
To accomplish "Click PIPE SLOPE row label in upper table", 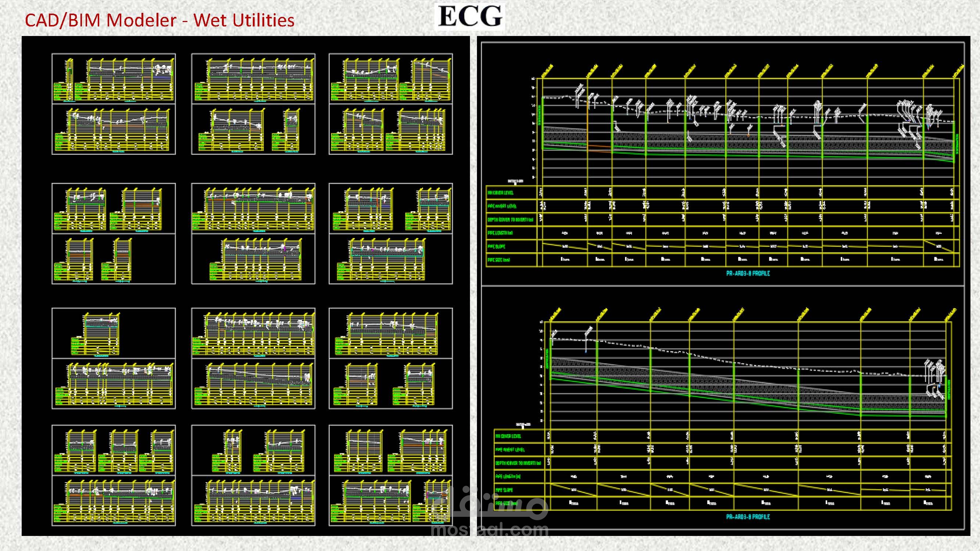I will tap(496, 246).
